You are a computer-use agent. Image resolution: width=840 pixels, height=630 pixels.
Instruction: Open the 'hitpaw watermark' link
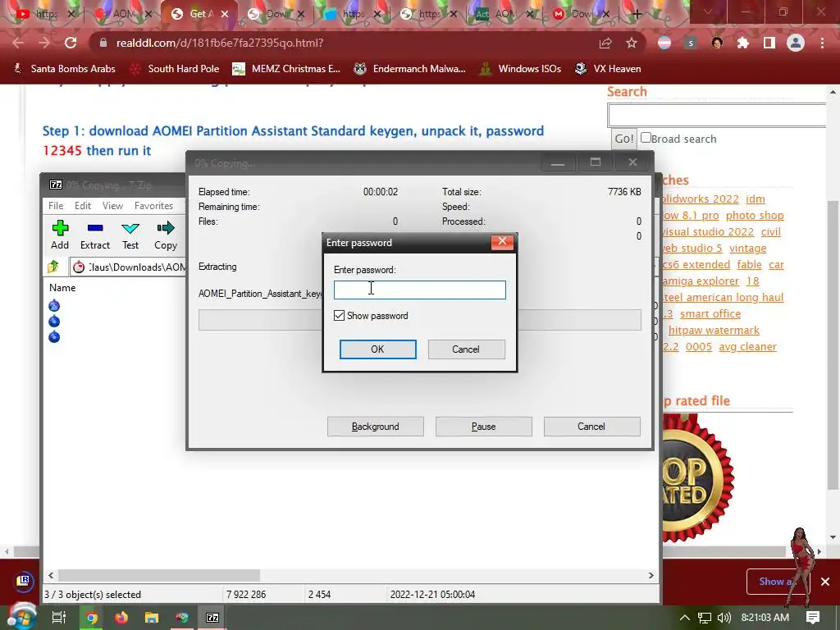[714, 331]
